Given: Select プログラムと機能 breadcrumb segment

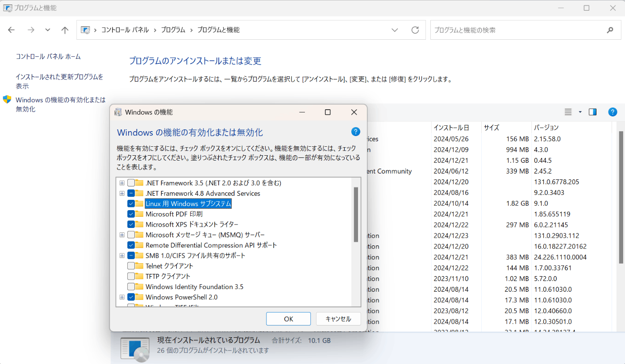Looking at the screenshot, I should click(218, 30).
